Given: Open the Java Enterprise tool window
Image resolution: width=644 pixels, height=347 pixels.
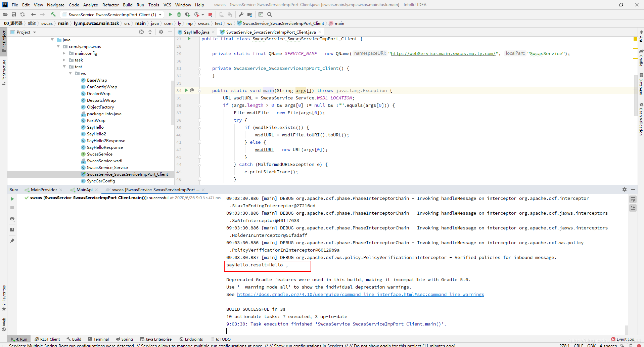Looking at the screenshot, I should pyautogui.click(x=156, y=339).
